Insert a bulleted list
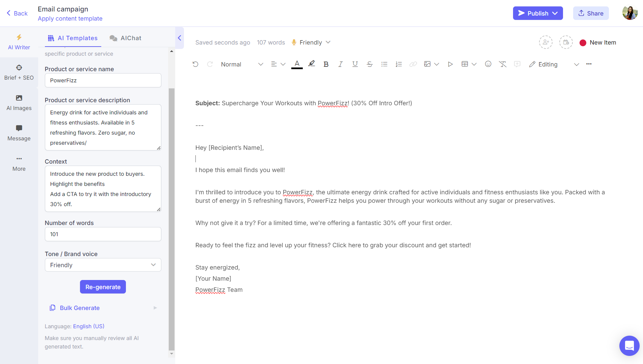This screenshot has width=643, height=364. coord(384,64)
